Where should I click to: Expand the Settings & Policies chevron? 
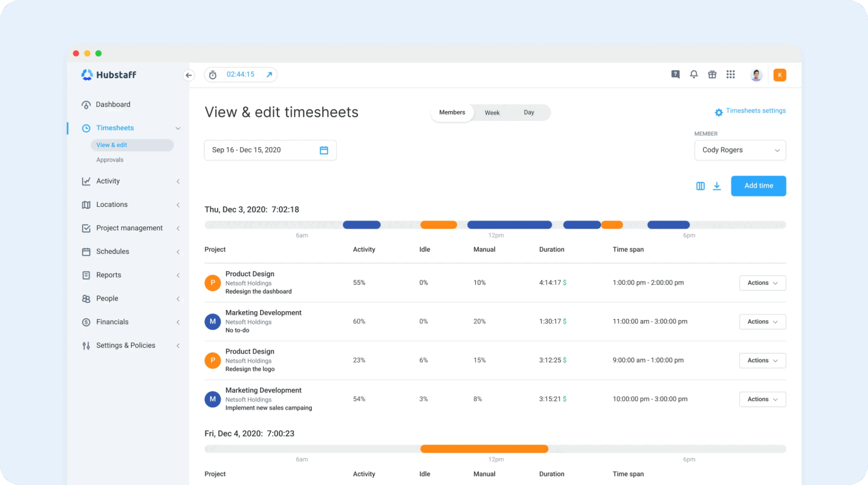coord(178,346)
